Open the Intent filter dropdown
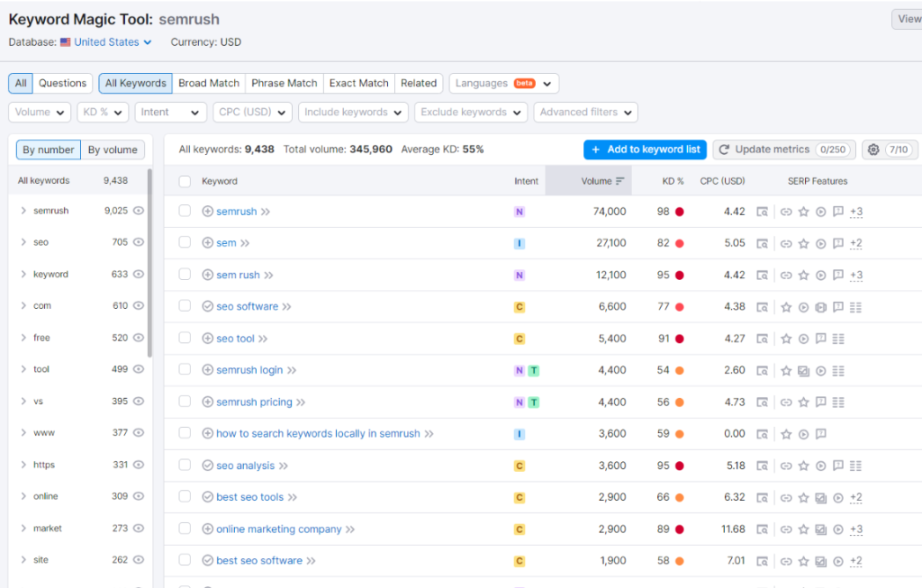Viewport: 922px width, 588px height. pyautogui.click(x=170, y=112)
